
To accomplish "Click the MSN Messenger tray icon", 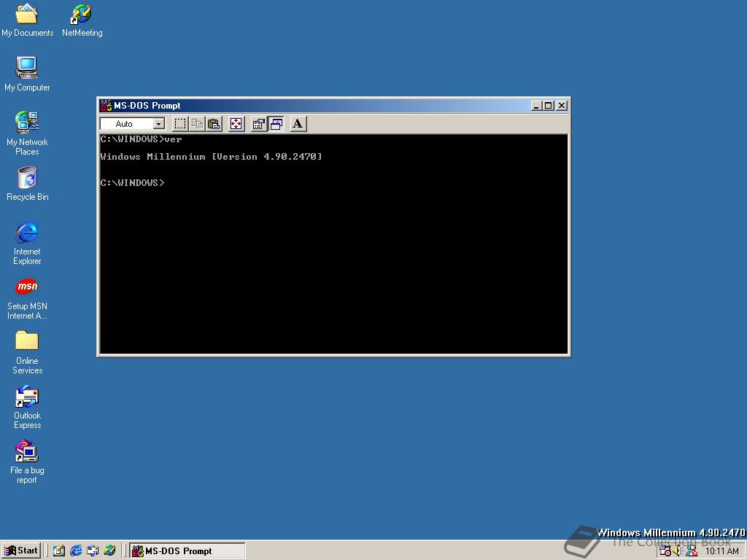I will tap(692, 551).
